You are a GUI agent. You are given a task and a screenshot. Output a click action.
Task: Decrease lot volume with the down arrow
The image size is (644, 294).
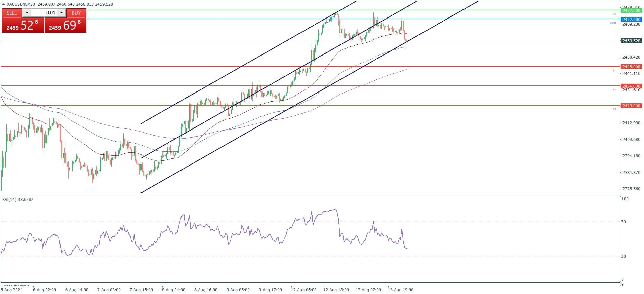[x=27, y=13]
